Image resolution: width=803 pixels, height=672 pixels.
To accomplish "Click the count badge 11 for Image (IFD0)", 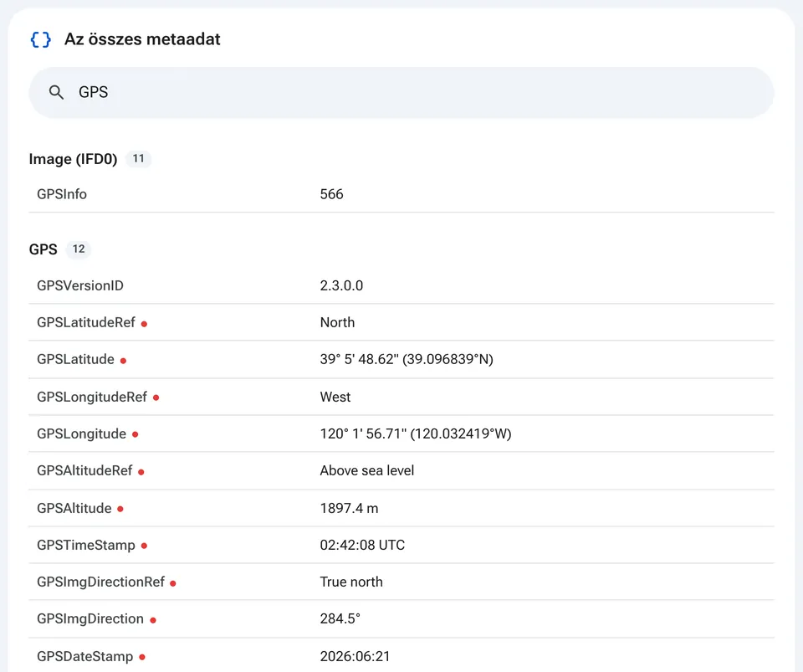I will 138,159.
